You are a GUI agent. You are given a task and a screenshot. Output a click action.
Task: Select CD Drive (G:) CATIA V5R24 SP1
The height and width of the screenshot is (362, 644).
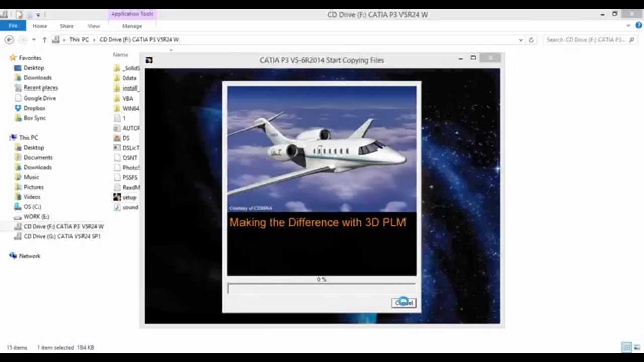tap(62, 236)
